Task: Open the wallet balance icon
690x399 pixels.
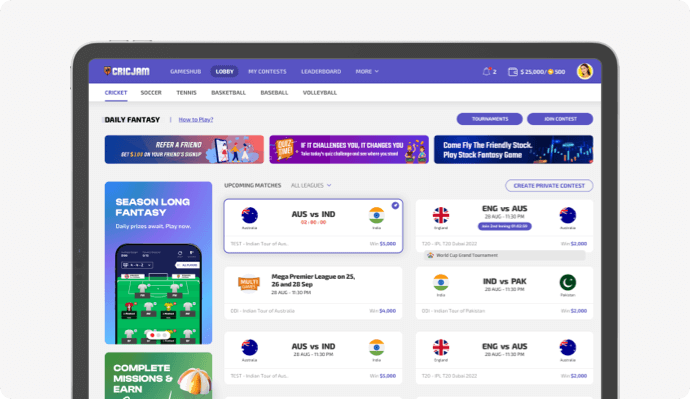Action: (513, 72)
